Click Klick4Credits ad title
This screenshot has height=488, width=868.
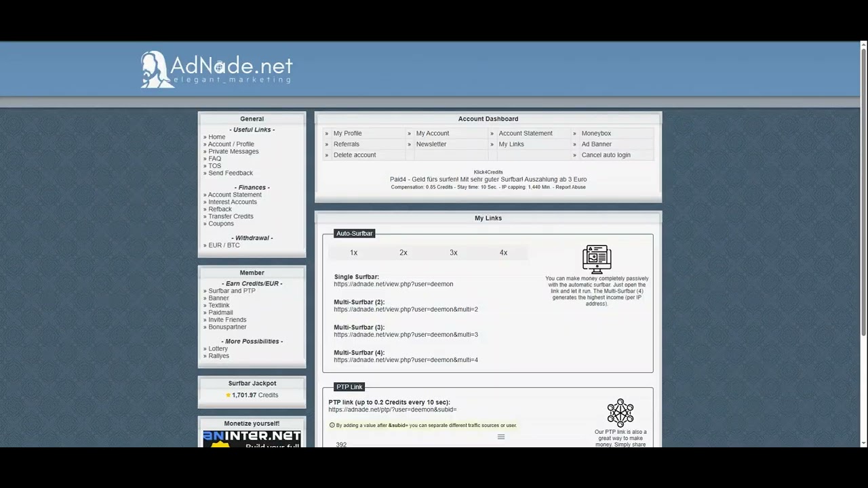click(488, 172)
